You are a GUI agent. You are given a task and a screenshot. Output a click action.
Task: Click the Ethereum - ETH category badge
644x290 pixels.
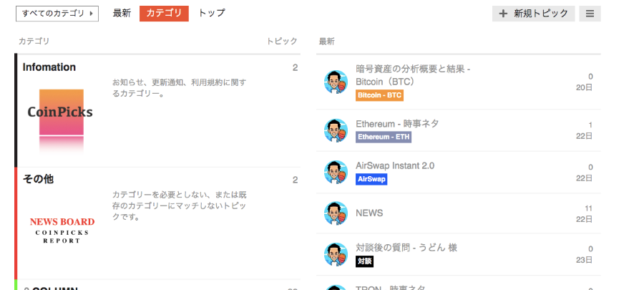(x=384, y=137)
